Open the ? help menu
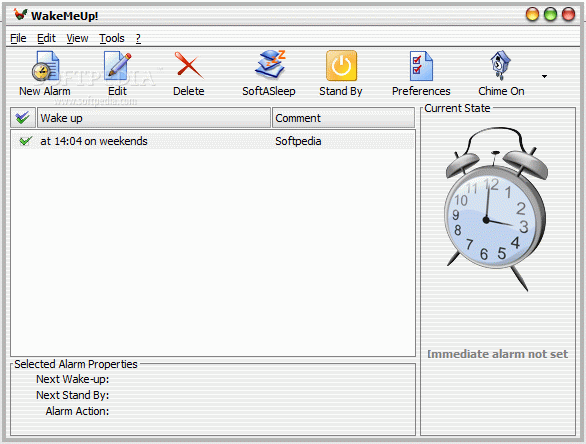The image size is (586, 444). (138, 38)
